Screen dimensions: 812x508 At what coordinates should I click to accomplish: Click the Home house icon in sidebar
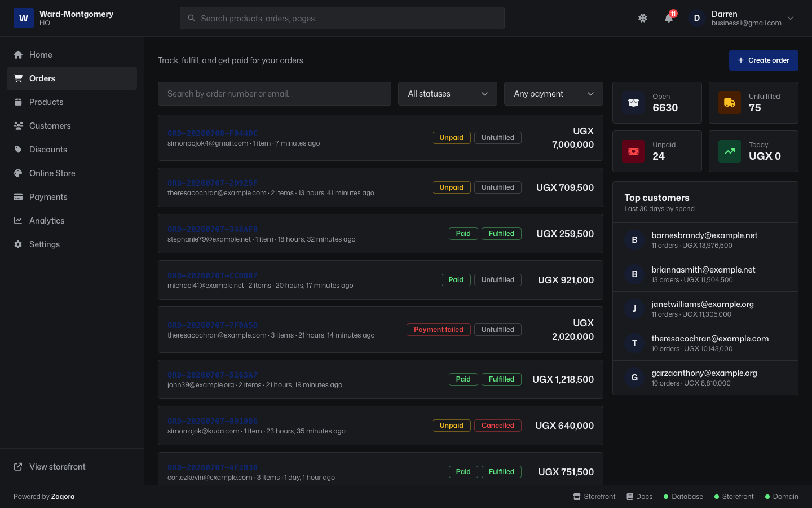pos(18,55)
